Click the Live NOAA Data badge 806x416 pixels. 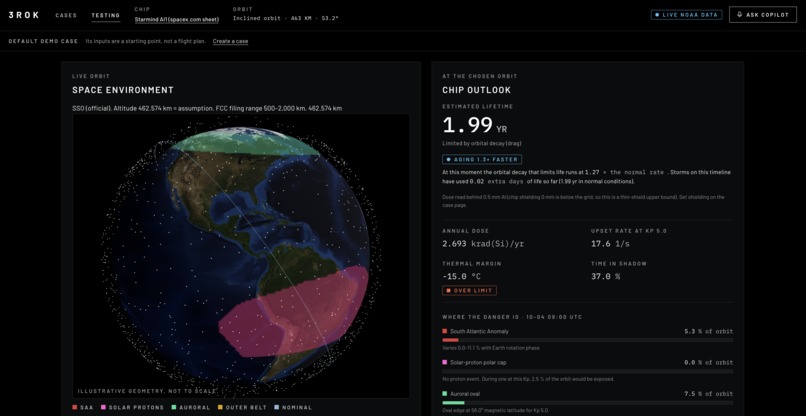(x=686, y=15)
